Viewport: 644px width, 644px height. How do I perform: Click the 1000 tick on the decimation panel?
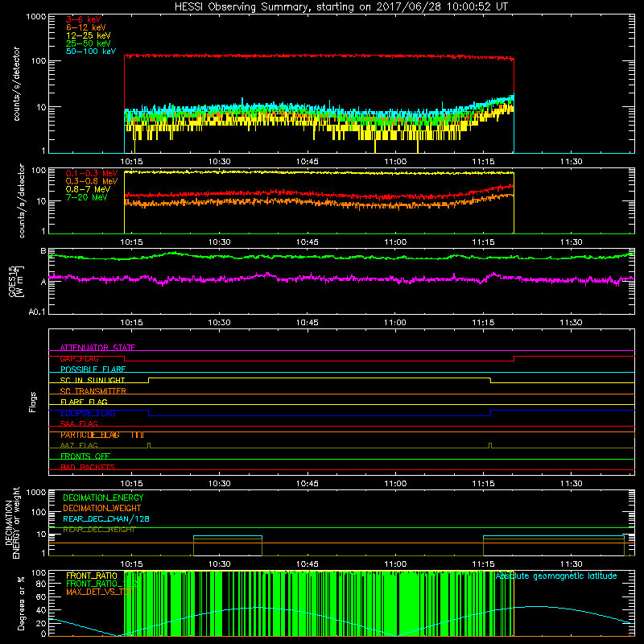click(36, 492)
